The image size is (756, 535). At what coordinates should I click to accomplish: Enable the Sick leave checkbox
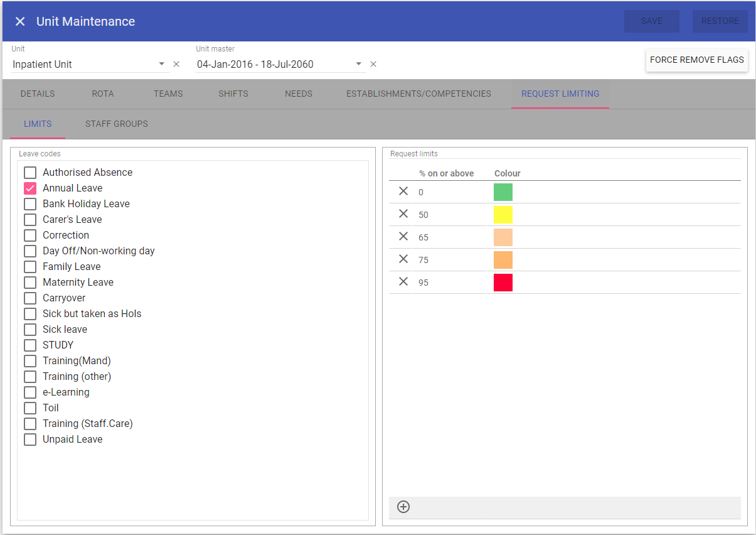(30, 330)
